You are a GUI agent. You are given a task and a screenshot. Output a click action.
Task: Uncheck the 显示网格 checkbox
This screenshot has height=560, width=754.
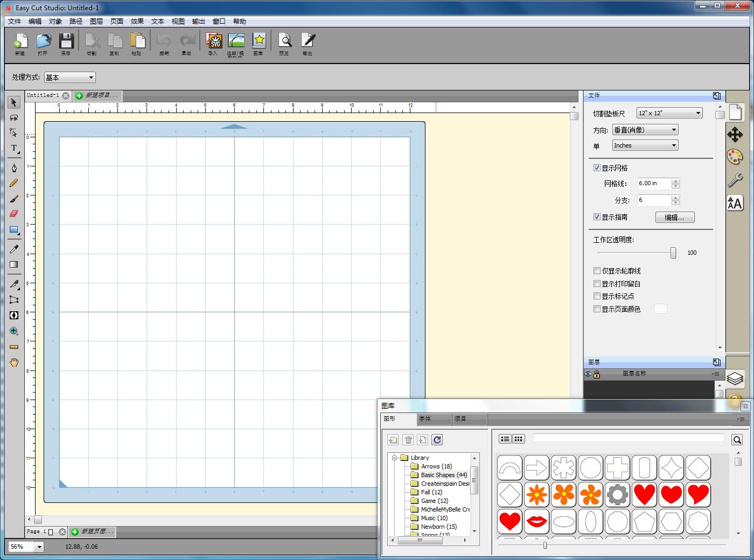(x=597, y=168)
